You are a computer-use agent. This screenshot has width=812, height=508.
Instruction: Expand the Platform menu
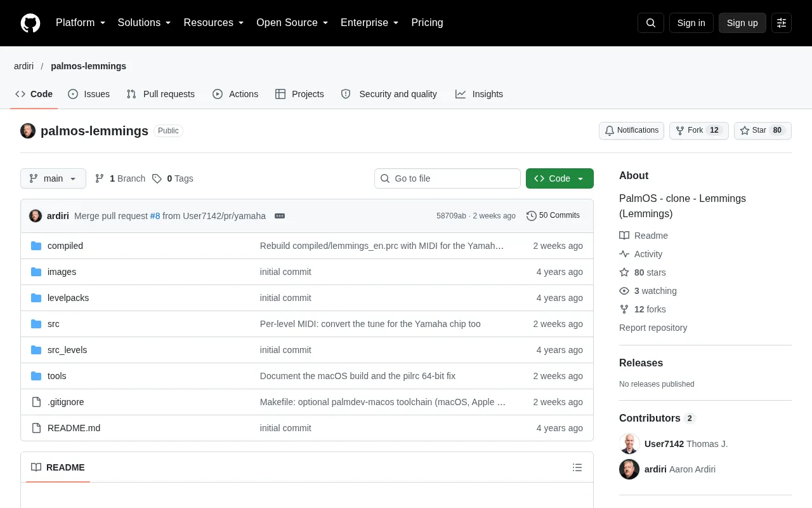81,23
